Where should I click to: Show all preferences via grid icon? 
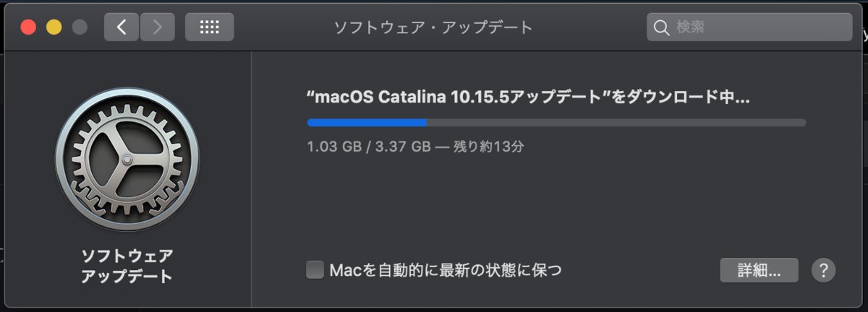coord(210,27)
